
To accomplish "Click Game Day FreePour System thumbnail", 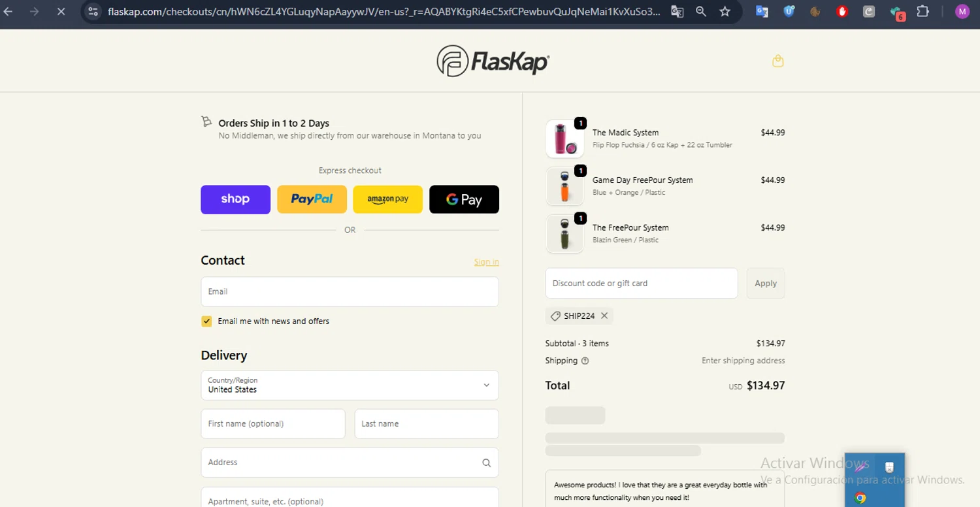I will (564, 186).
